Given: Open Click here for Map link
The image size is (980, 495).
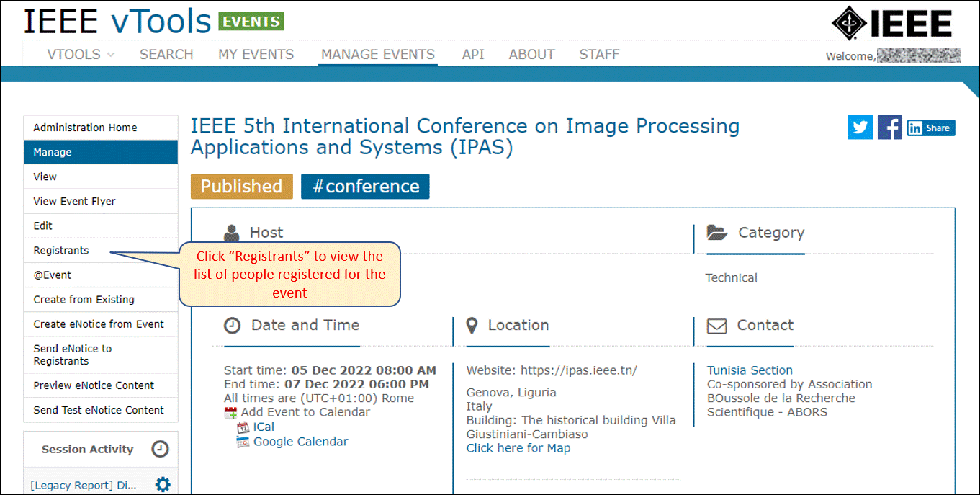Looking at the screenshot, I should click(518, 448).
